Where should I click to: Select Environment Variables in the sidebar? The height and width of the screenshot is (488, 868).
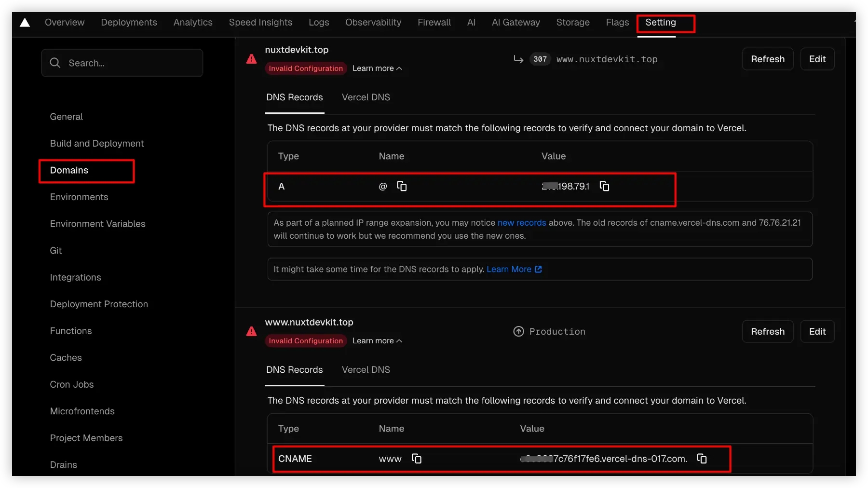pyautogui.click(x=97, y=224)
